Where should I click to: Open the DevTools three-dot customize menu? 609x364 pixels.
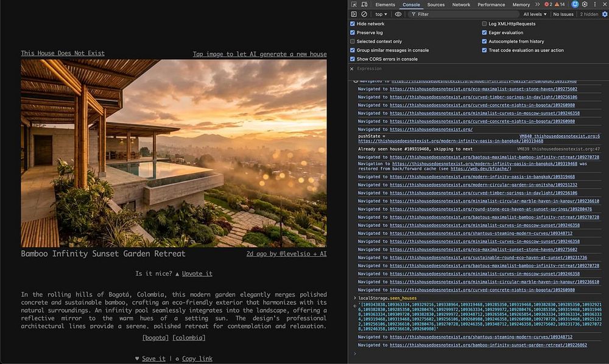pyautogui.click(x=594, y=4)
